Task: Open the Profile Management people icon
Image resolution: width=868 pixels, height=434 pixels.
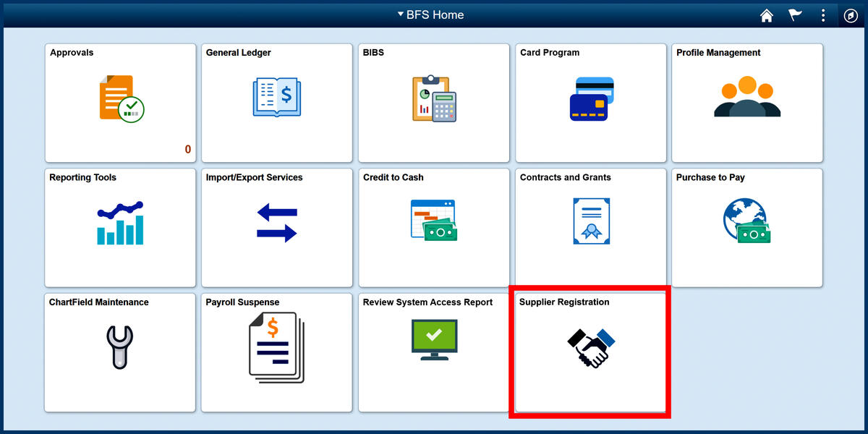Action: pos(747,97)
